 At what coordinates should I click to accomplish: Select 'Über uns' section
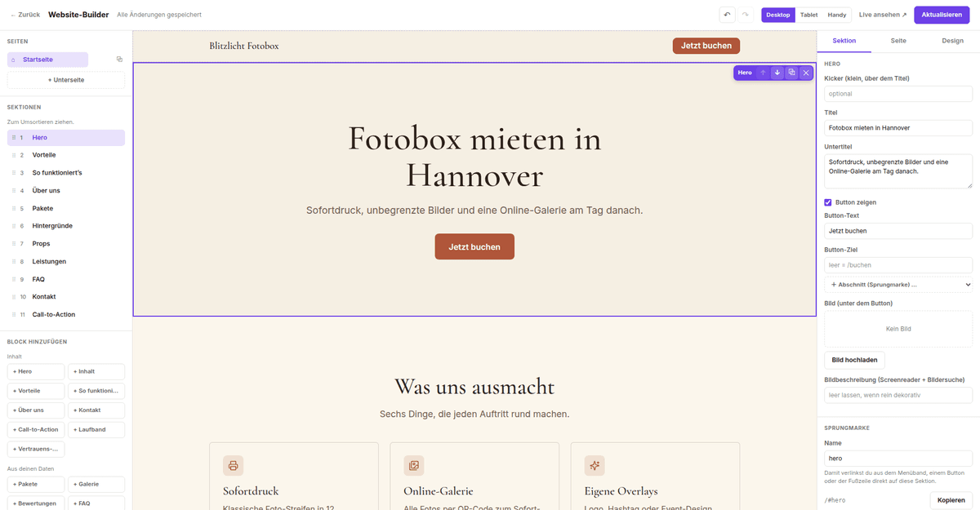[66, 191]
